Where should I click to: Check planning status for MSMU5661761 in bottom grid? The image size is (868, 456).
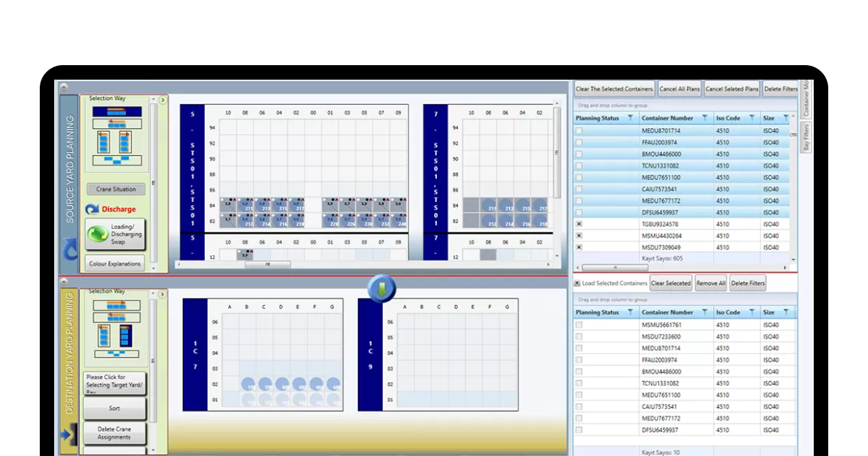[579, 325]
